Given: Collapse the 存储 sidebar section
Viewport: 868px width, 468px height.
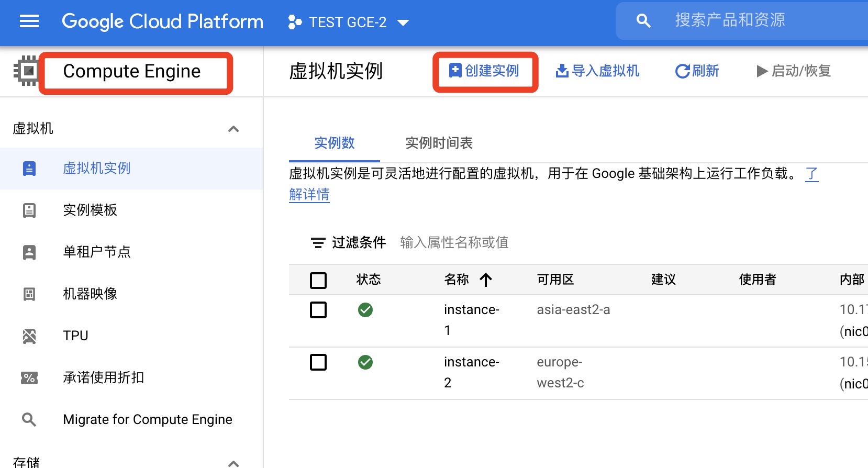Looking at the screenshot, I should coord(233,463).
